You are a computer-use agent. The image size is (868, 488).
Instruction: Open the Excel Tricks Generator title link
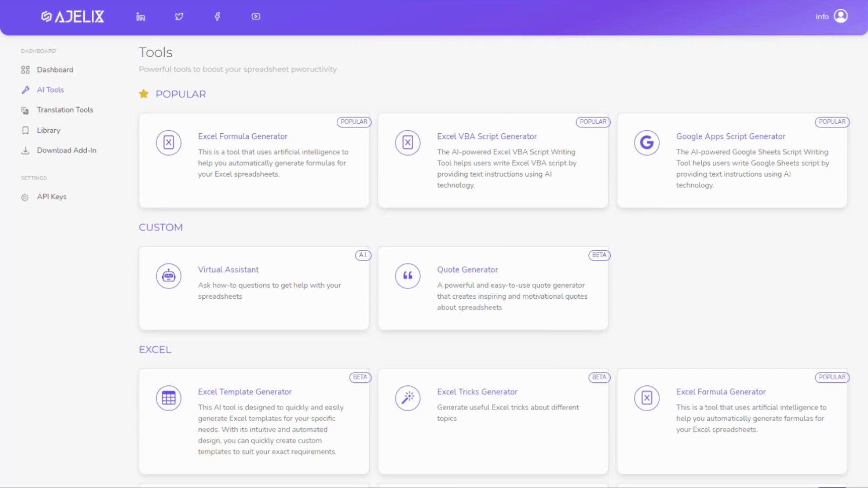pyautogui.click(x=477, y=392)
